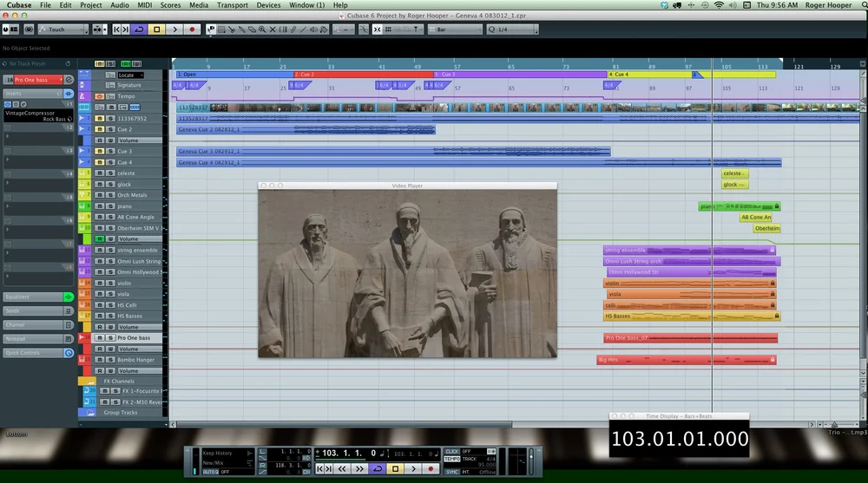Toggle SYNC in transport panel
The image size is (868, 483).
coord(452,472)
